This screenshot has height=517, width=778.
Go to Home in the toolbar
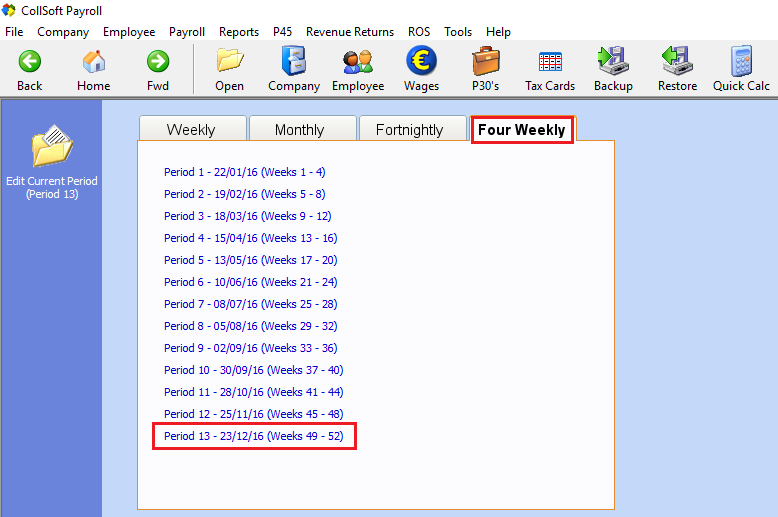click(93, 62)
